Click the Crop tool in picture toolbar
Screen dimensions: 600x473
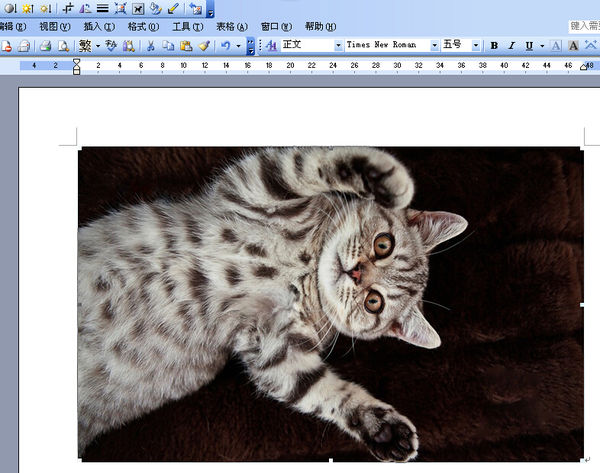(x=67, y=8)
